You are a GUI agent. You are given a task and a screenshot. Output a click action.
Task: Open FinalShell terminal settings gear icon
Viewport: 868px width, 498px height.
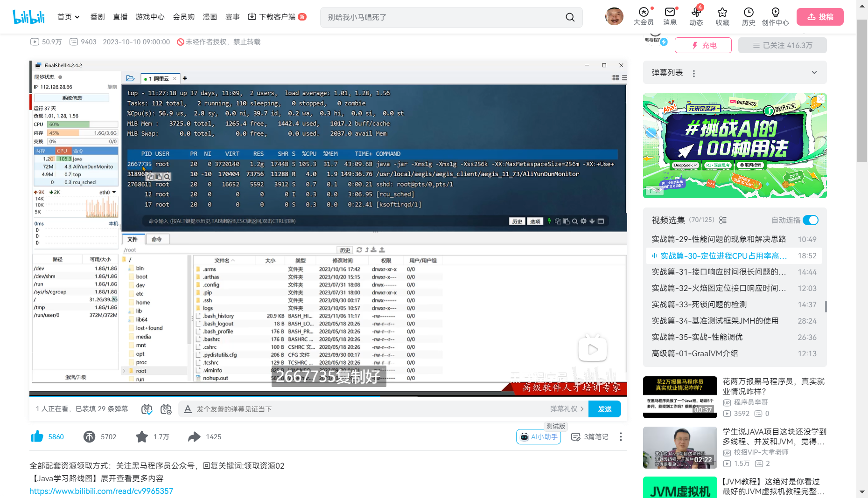tap(583, 221)
